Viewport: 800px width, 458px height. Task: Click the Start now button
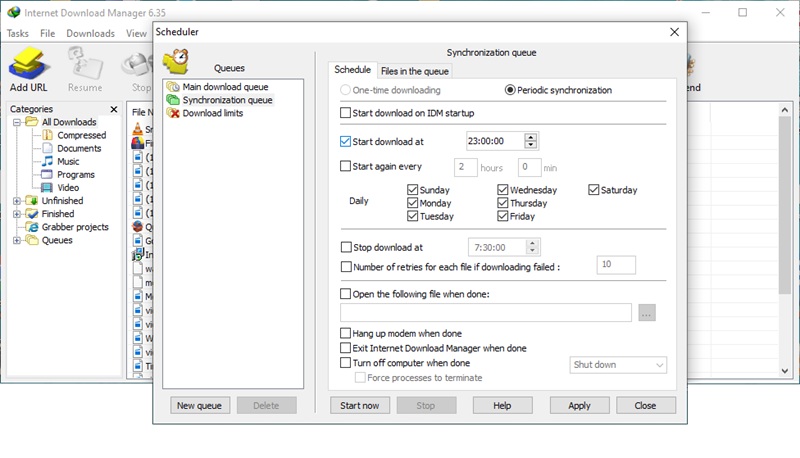(x=360, y=405)
